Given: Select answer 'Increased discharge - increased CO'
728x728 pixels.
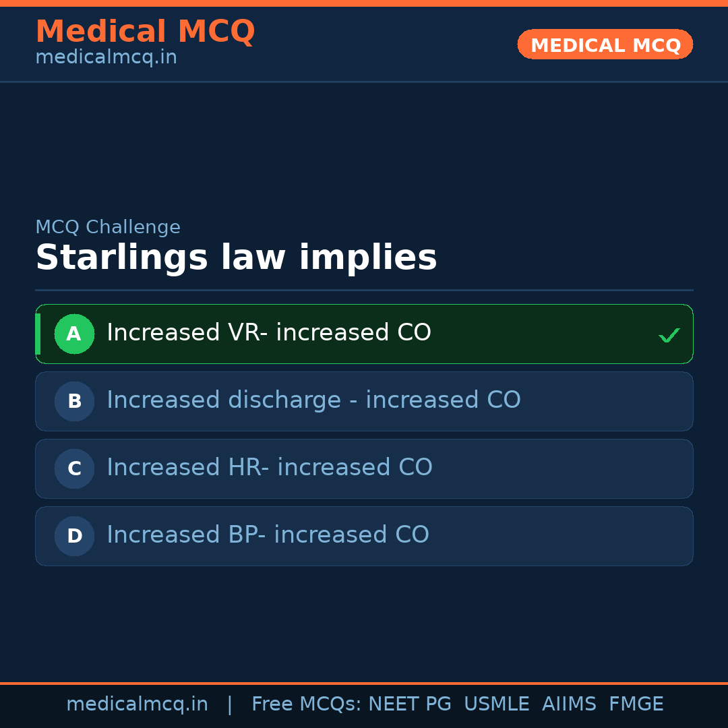Looking at the screenshot, I should click(313, 400).
